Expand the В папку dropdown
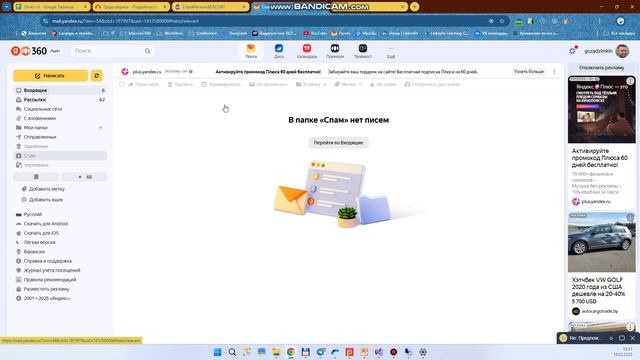640x360 pixels. pyautogui.click(x=311, y=84)
